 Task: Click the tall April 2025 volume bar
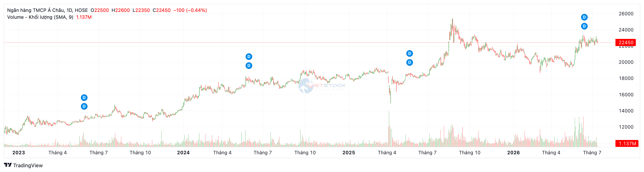[389, 129]
